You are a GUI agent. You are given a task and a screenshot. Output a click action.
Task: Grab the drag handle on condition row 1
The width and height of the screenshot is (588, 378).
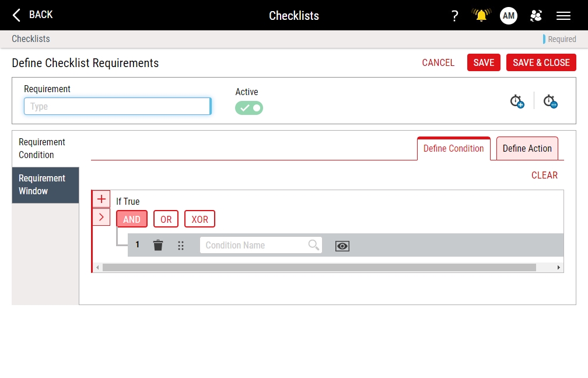click(x=181, y=246)
